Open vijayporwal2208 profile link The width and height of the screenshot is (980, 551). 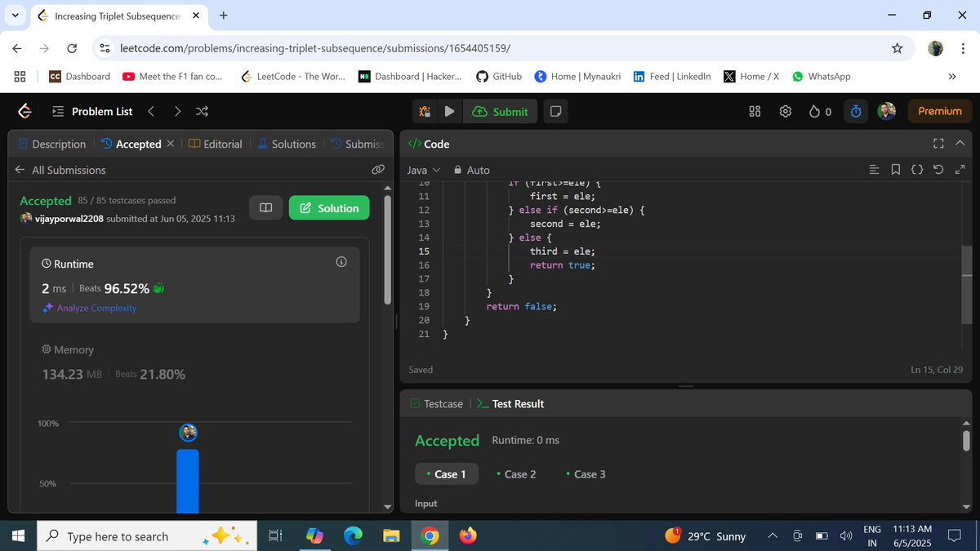[x=69, y=219]
